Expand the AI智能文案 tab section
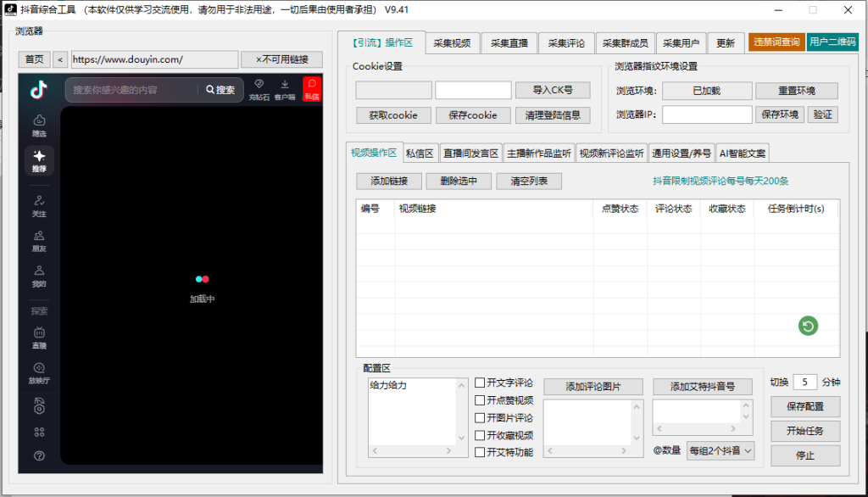 (x=743, y=153)
